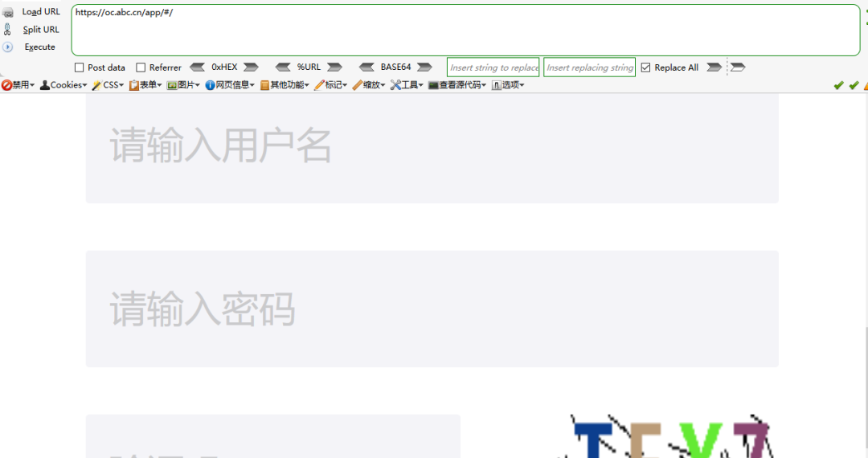Open the BASE64 menu label
The image size is (868, 458).
[x=395, y=67]
